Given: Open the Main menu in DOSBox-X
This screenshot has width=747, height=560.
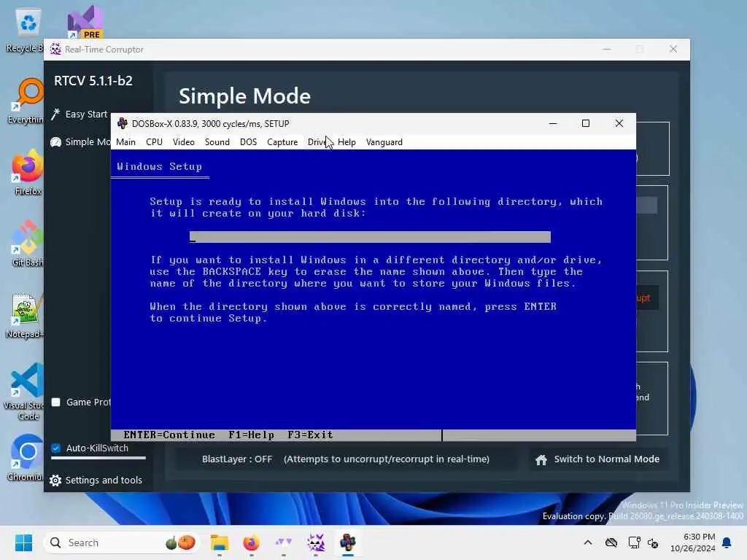Looking at the screenshot, I should pyautogui.click(x=125, y=142).
